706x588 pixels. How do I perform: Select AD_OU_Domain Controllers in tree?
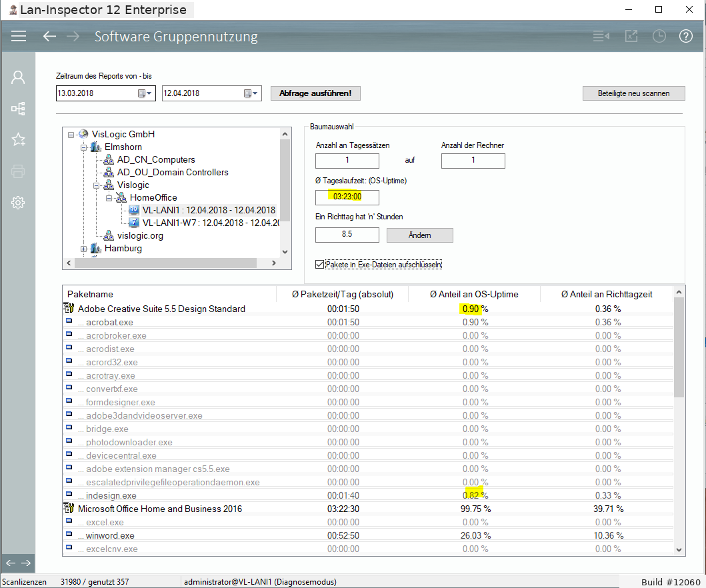(x=173, y=172)
